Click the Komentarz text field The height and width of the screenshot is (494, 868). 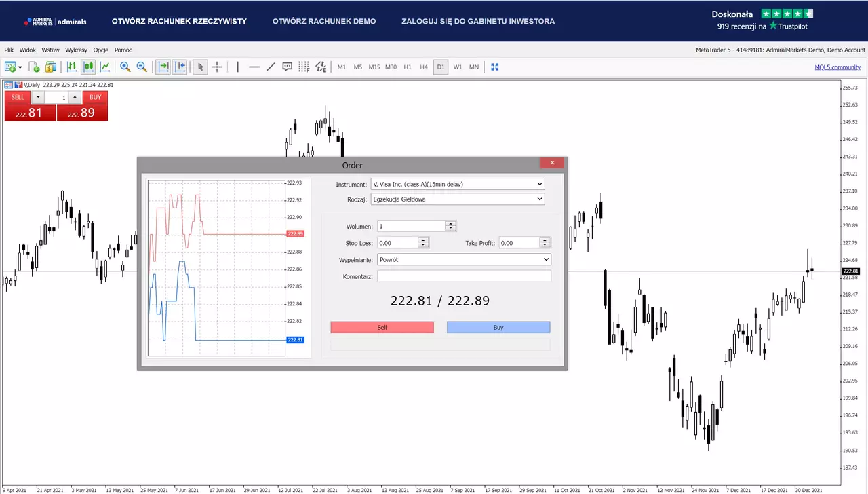pyautogui.click(x=465, y=276)
